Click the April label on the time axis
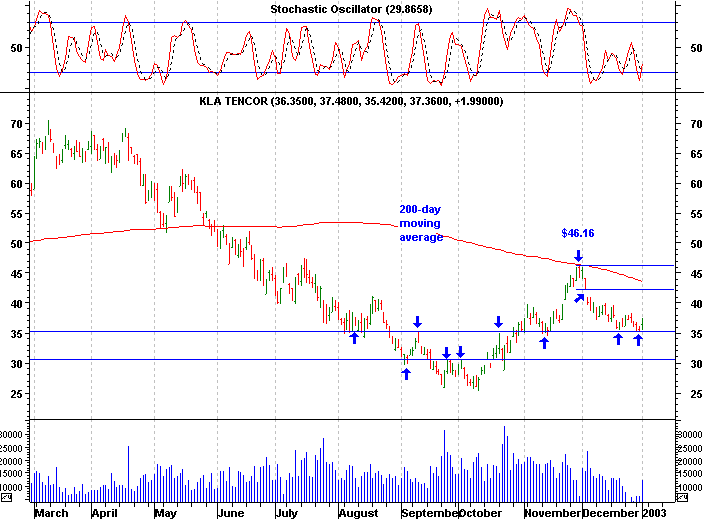This screenshot has height=519, width=705. (104, 513)
